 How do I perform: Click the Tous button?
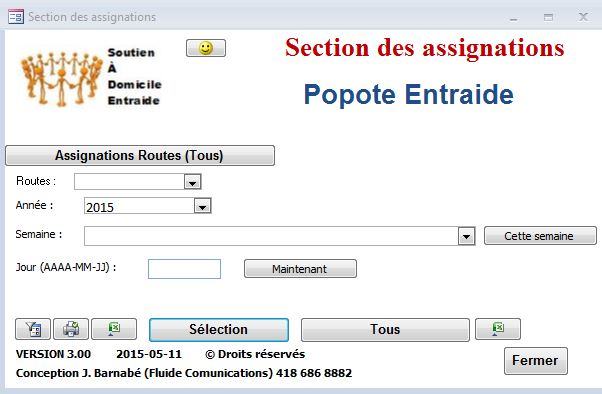click(x=385, y=329)
